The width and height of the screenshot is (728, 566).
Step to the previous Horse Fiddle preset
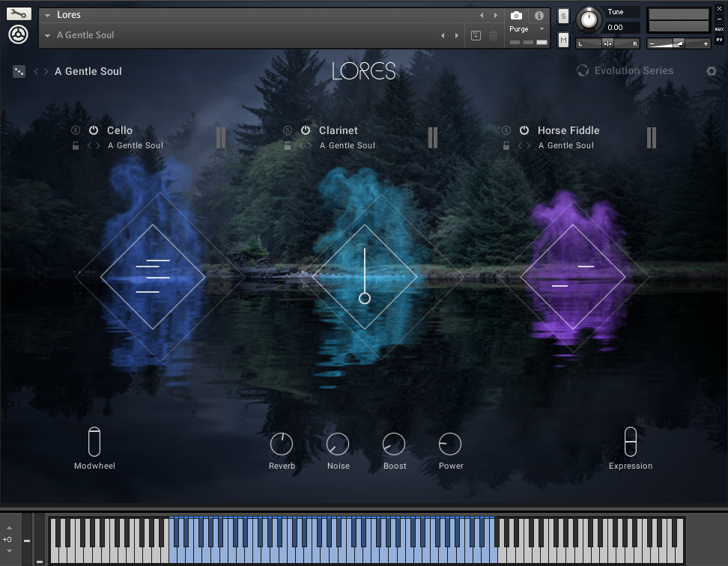click(x=520, y=146)
